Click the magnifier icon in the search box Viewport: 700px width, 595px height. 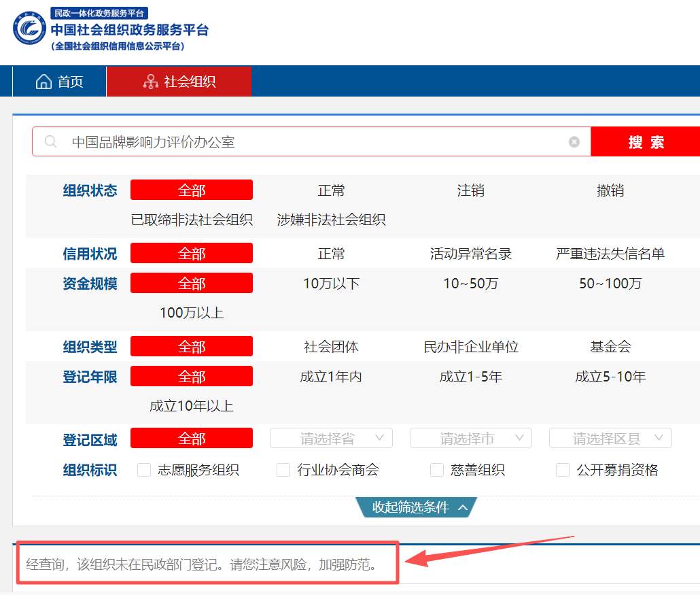coord(50,141)
